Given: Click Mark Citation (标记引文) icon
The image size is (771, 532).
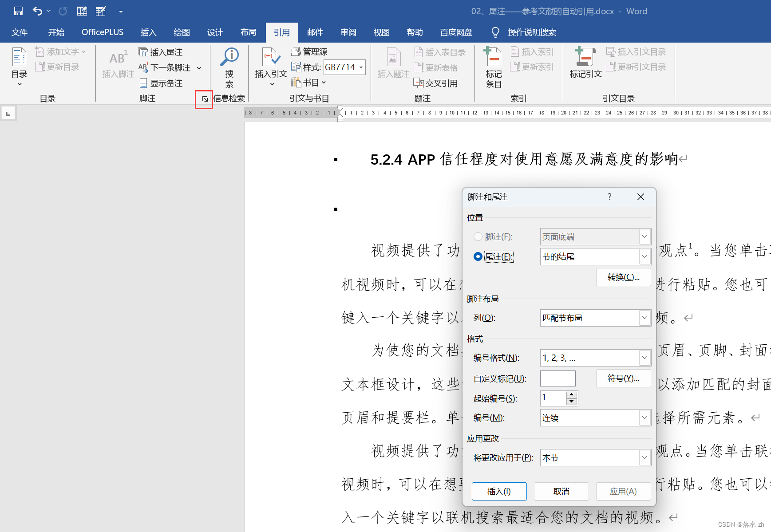Looking at the screenshot, I should (585, 63).
